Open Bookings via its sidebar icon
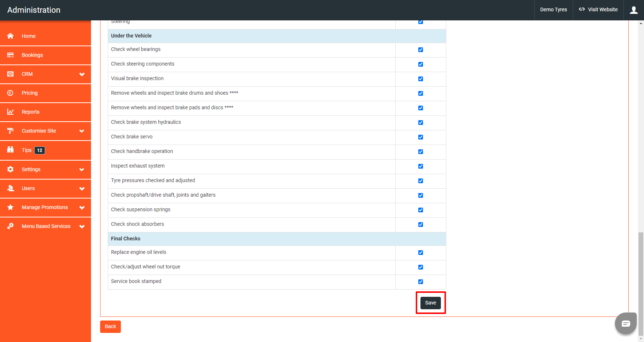644x342 pixels. click(10, 55)
